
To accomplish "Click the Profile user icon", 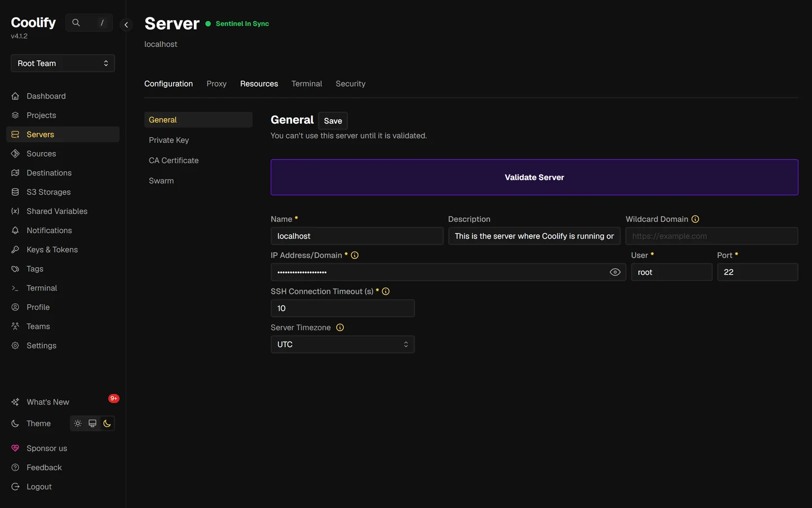I will [x=15, y=307].
